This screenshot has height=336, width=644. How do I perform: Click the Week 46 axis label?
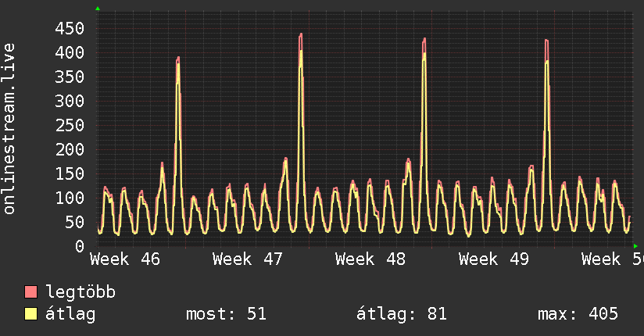click(125, 259)
